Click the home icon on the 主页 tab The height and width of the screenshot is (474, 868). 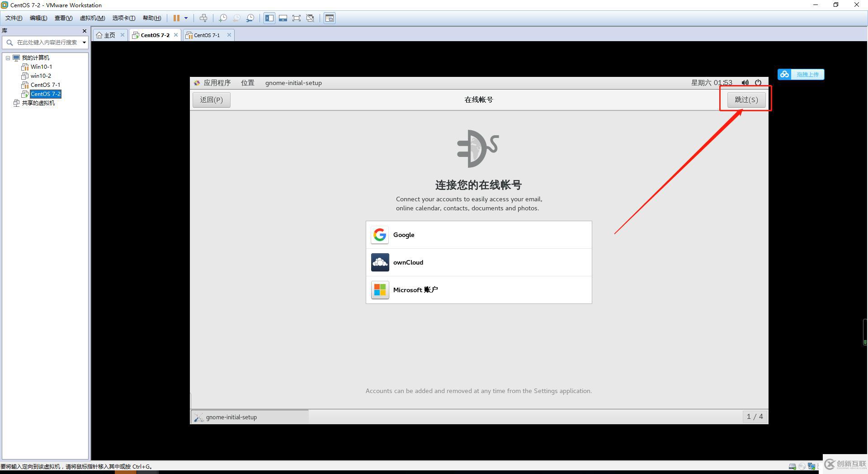point(99,35)
